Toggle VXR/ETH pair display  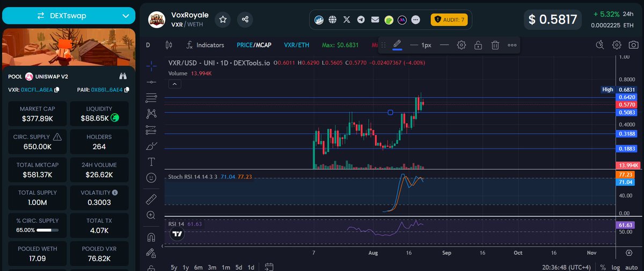coord(298,45)
